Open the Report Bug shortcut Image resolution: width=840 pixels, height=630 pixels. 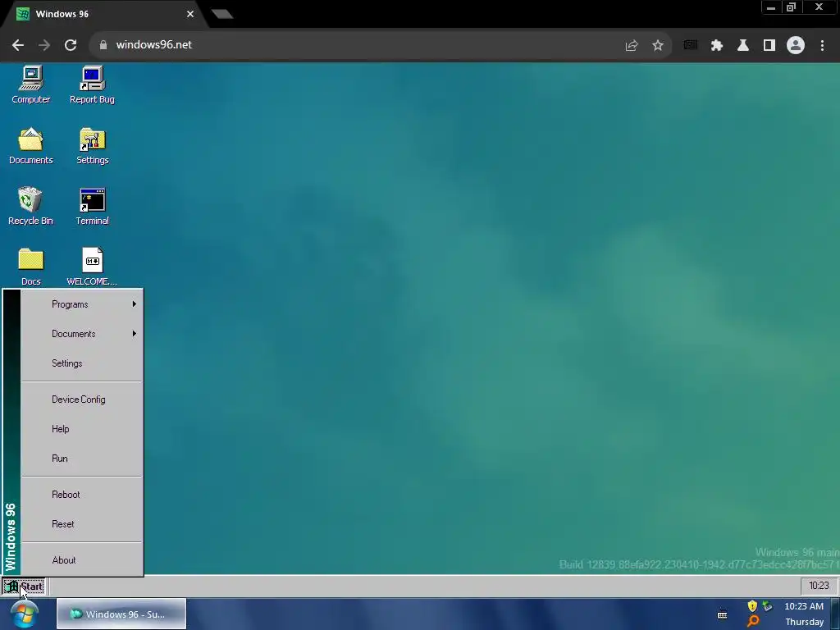(x=92, y=84)
